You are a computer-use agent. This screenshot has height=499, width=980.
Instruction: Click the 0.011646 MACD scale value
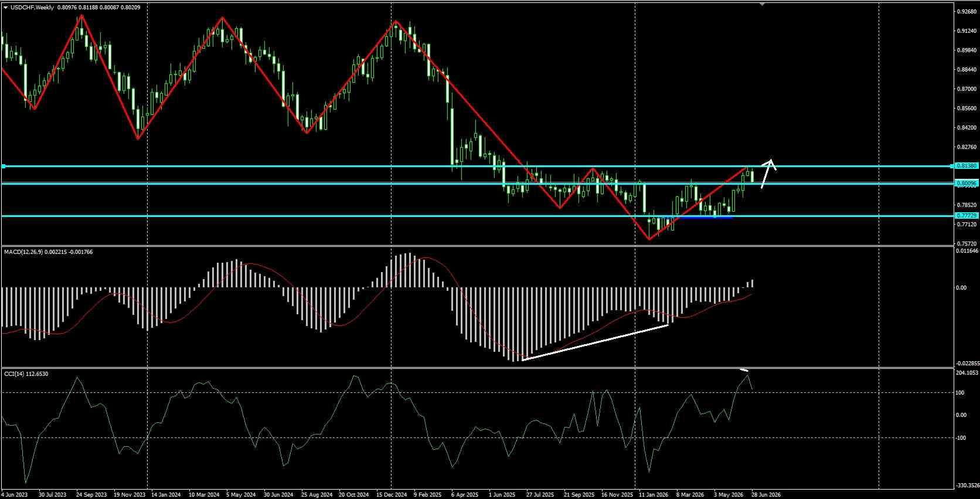pyautogui.click(x=967, y=250)
